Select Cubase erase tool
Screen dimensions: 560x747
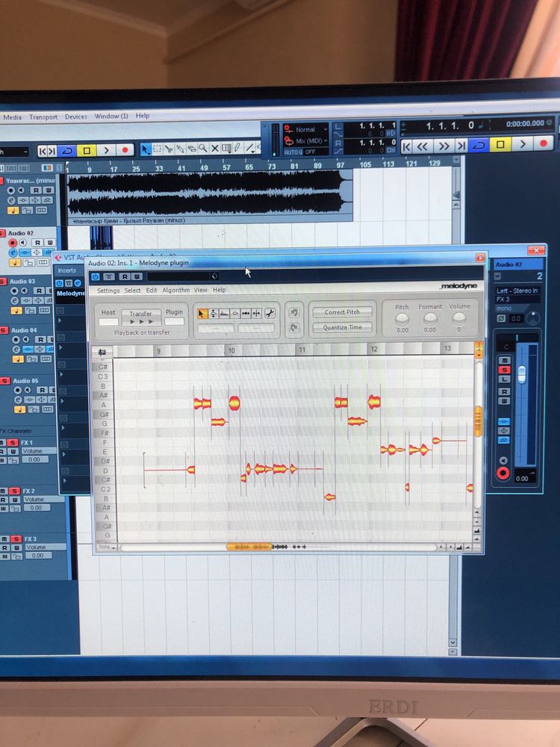pyautogui.click(x=191, y=149)
